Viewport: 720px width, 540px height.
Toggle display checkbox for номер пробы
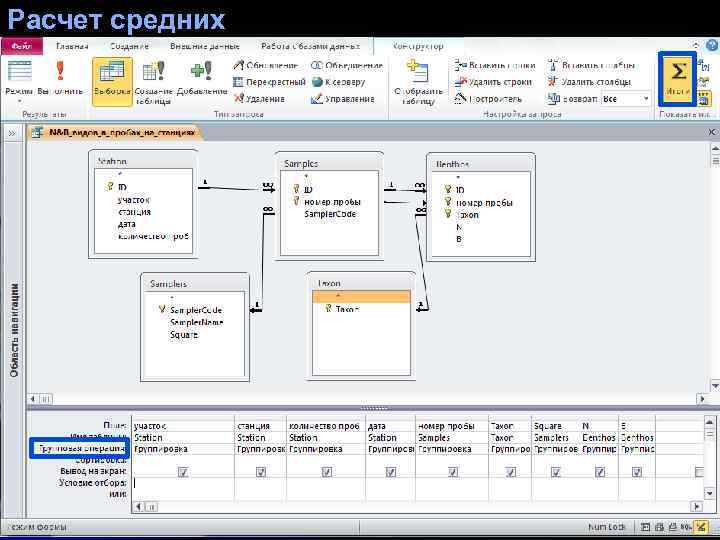coord(452,472)
